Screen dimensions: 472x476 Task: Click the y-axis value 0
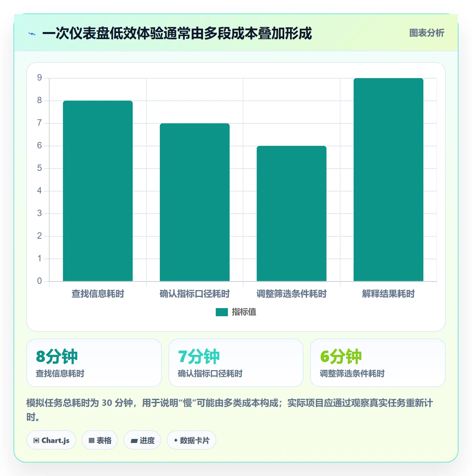click(x=39, y=281)
